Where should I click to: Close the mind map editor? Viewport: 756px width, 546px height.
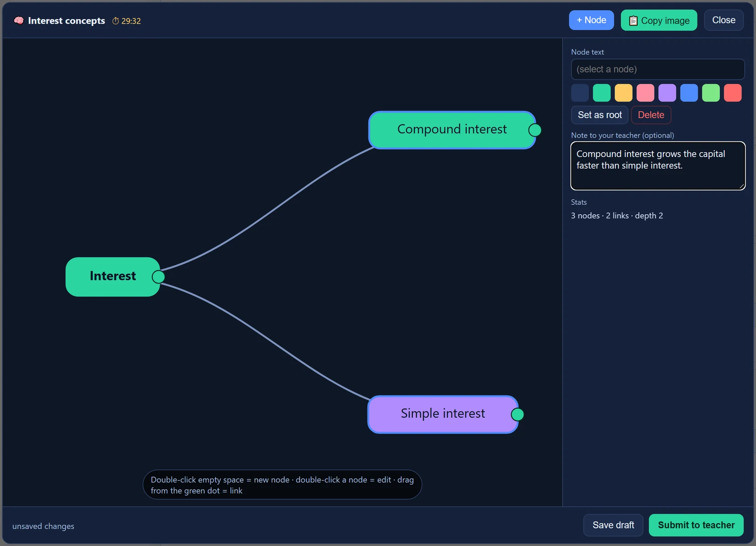(724, 20)
